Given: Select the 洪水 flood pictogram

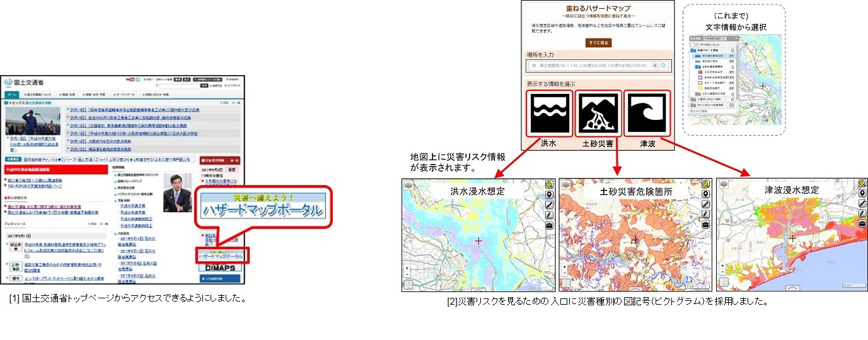Looking at the screenshot, I should pyautogui.click(x=549, y=114).
